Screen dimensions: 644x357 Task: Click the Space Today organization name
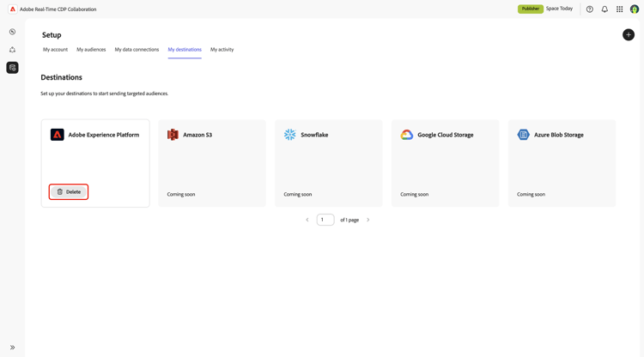[x=559, y=9]
